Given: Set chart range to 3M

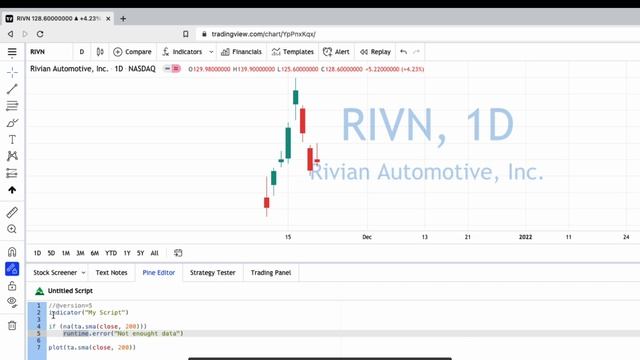Looking at the screenshot, I should click(x=80, y=253).
